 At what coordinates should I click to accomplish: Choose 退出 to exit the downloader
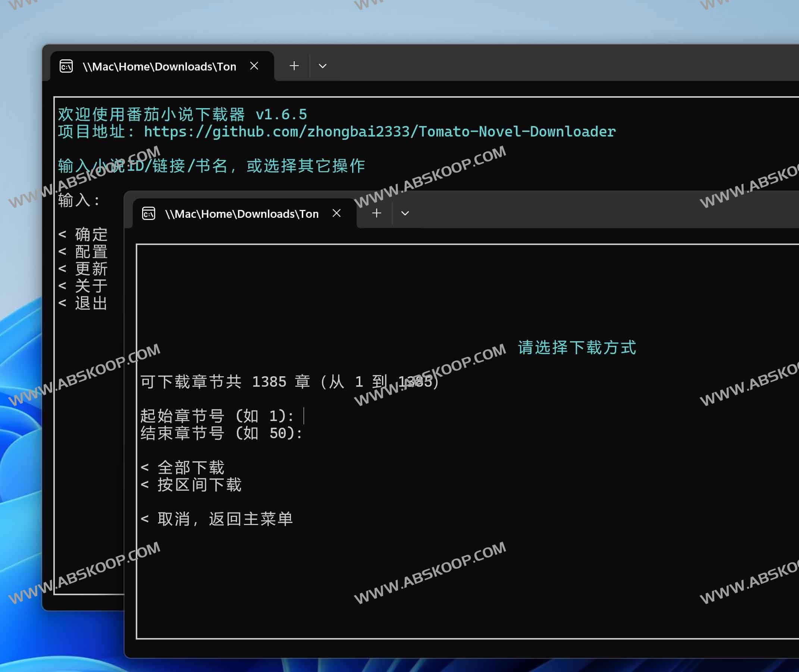click(91, 303)
